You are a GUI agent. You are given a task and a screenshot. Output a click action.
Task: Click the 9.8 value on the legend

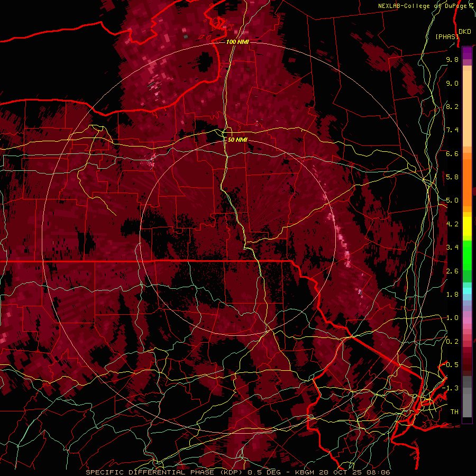452,59
